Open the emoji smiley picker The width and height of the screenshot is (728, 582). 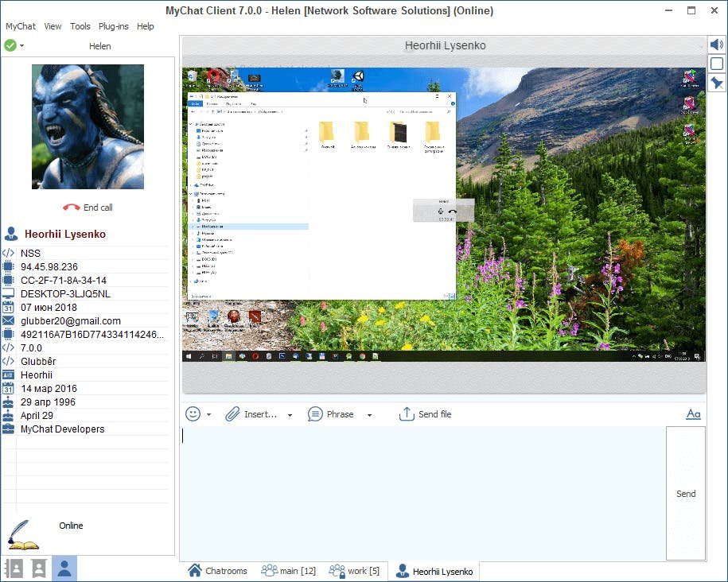(193, 414)
